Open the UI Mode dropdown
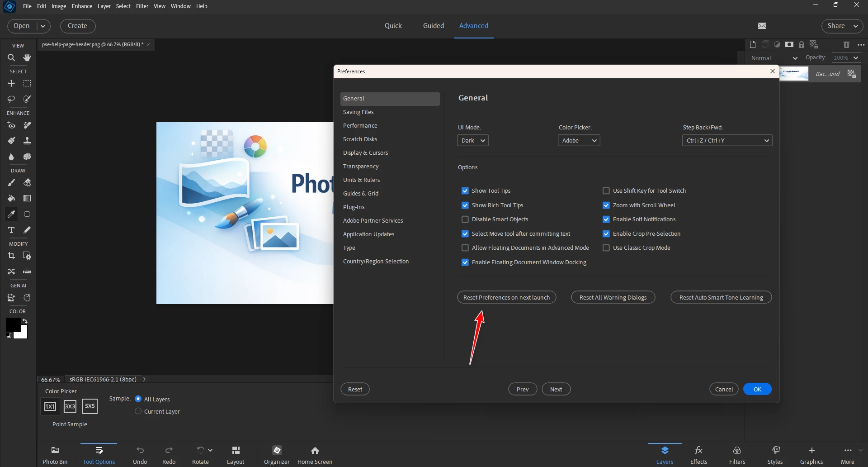868x467 pixels. pyautogui.click(x=473, y=140)
